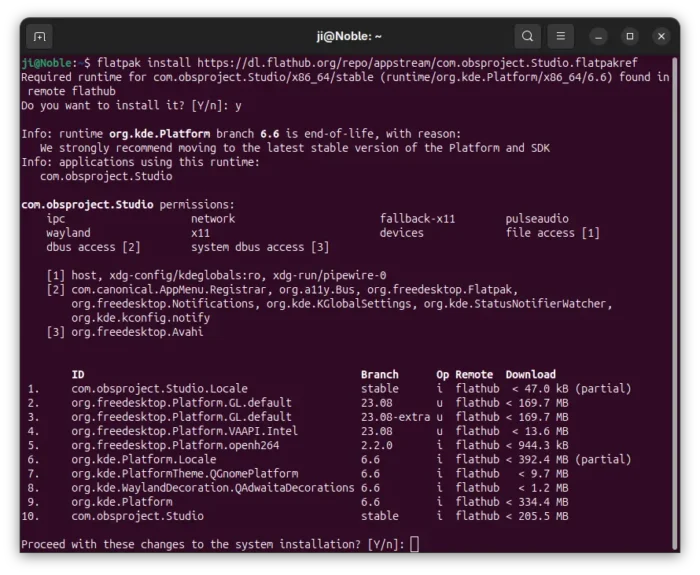The image size is (700, 575).
Task: Click the cursor after the Proceed prompt
Action: point(415,544)
